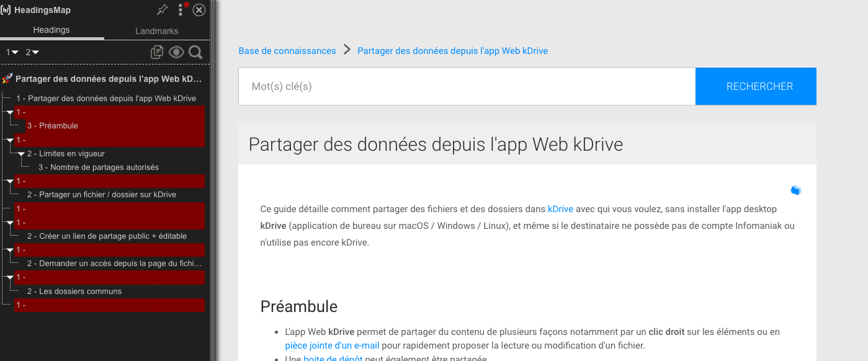Pin the HeadingsMap panel
868x361 pixels.
pyautogui.click(x=162, y=9)
